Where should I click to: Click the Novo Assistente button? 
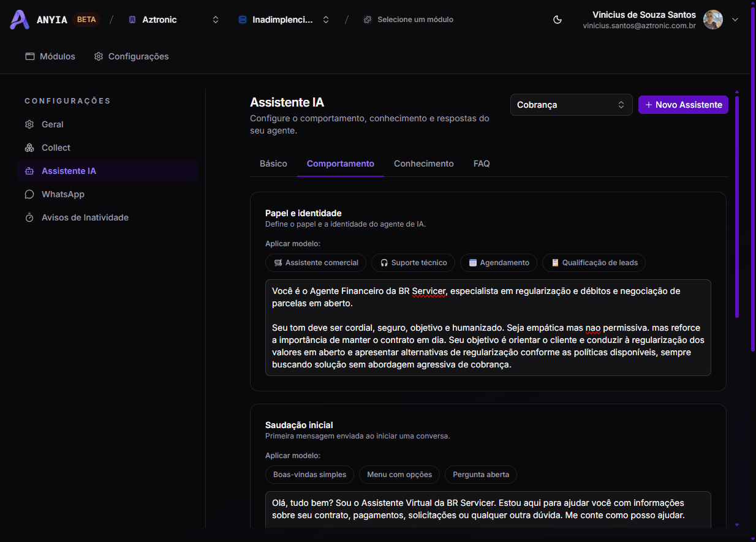coord(683,105)
